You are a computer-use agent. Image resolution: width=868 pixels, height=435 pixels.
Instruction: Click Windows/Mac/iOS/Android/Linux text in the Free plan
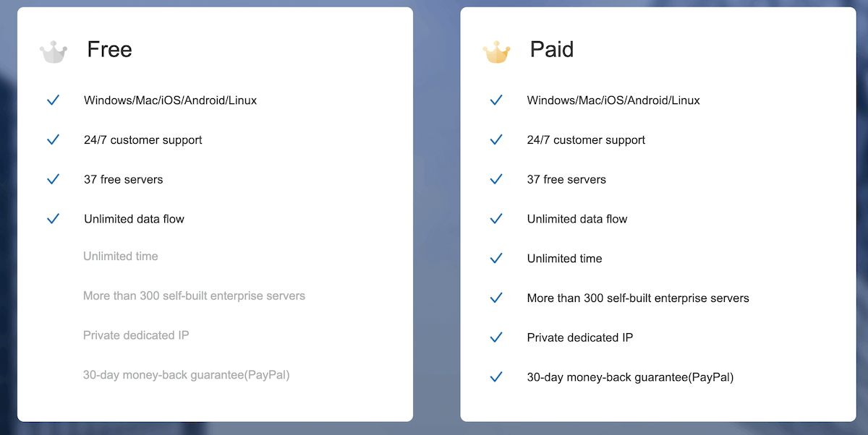click(170, 100)
